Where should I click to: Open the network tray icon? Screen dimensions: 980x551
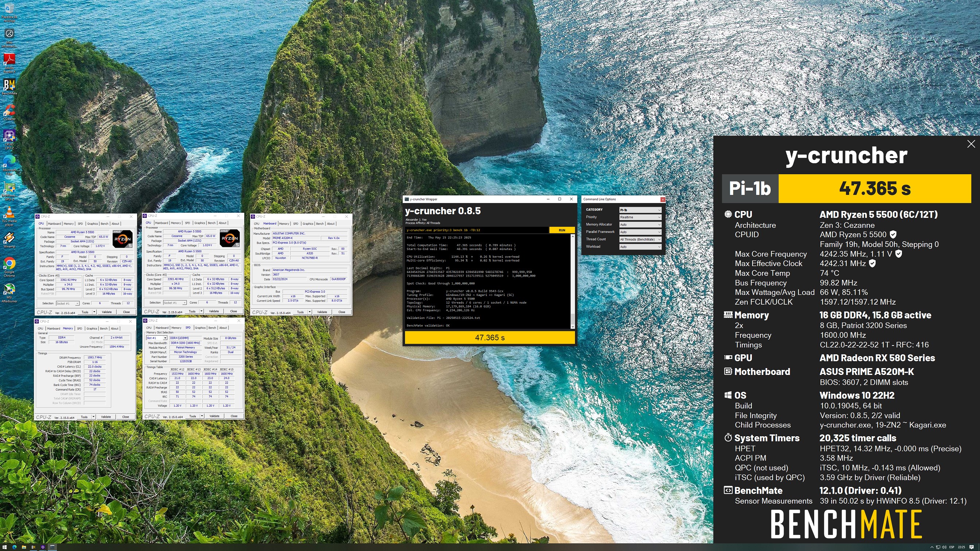tap(938, 547)
